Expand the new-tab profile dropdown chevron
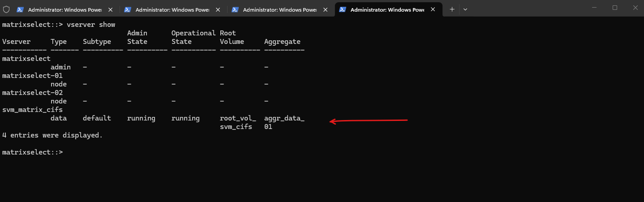644x202 pixels. click(465, 9)
